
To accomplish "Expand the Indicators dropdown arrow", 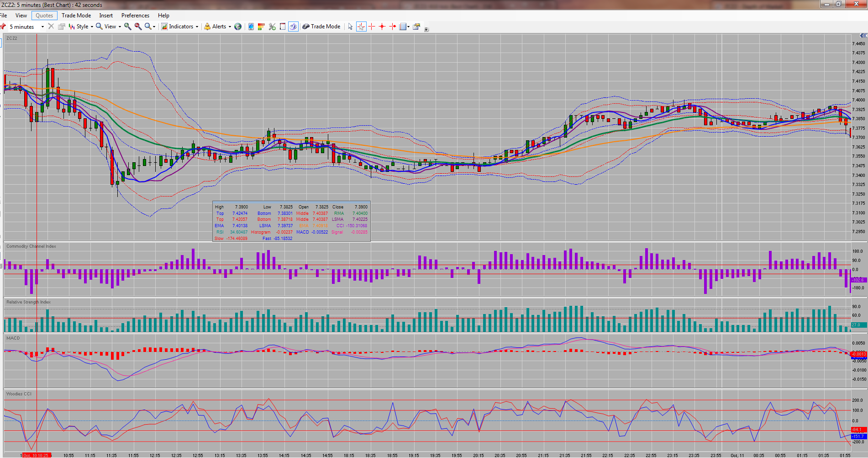I will [197, 27].
